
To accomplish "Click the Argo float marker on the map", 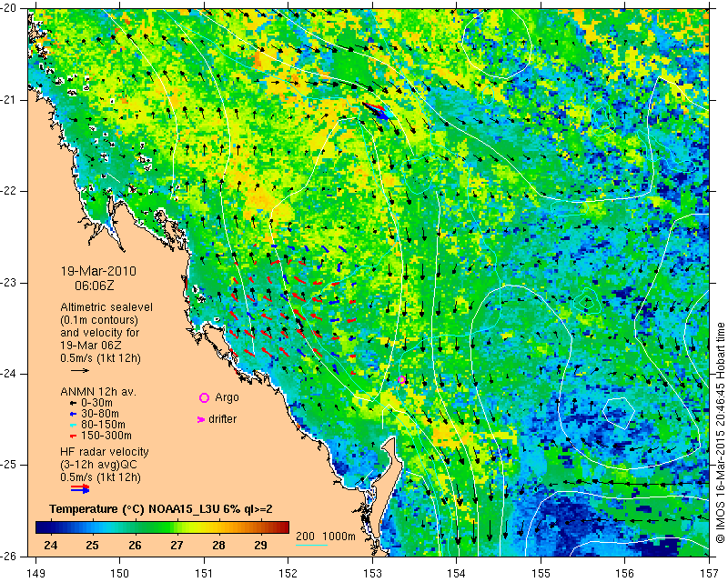I will click(401, 380).
